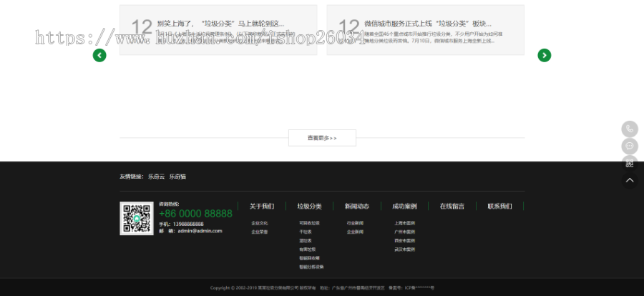Open the 行业新闻 footer link
The width and height of the screenshot is (644, 296).
click(x=355, y=223)
